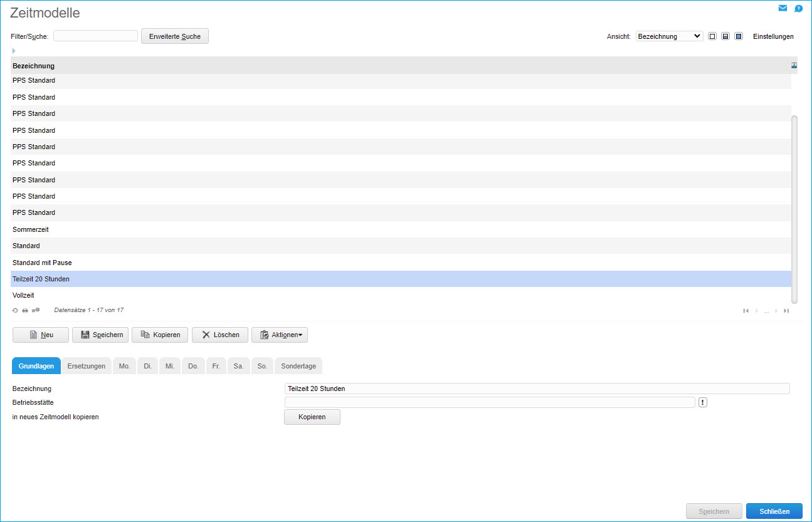
Task: Switch to the Grundlagen tab
Action: (36, 366)
